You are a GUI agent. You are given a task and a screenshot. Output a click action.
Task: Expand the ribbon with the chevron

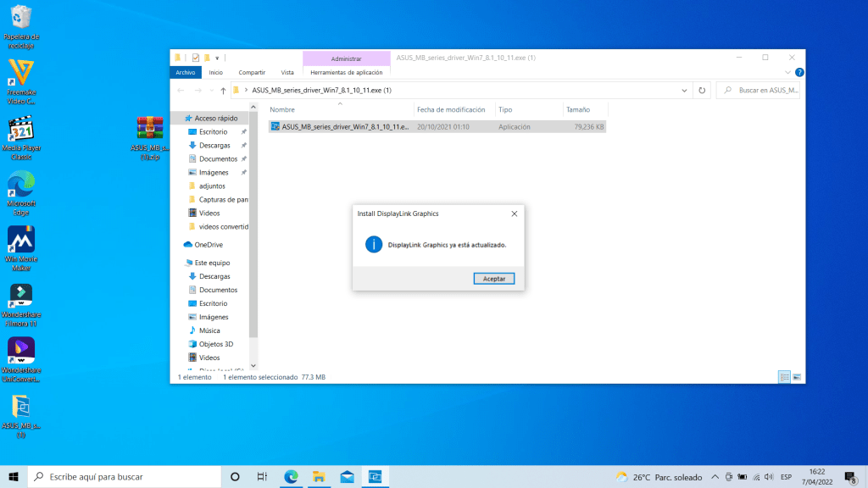click(x=789, y=73)
